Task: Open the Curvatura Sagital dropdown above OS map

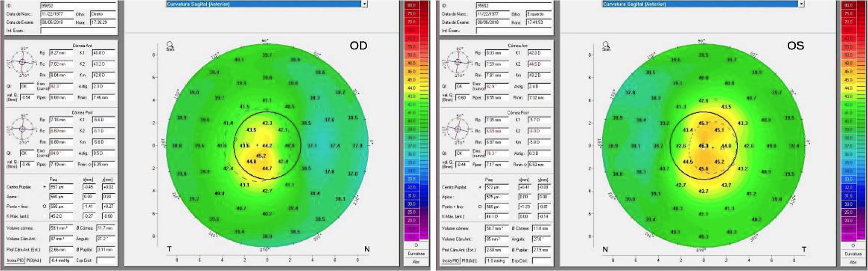Action: (x=703, y=4)
